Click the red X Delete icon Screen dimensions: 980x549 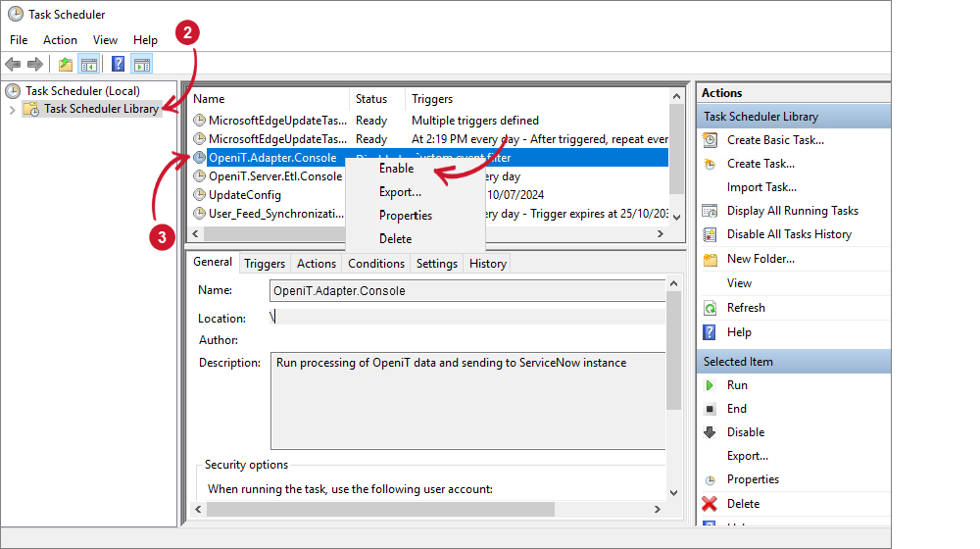tap(710, 503)
